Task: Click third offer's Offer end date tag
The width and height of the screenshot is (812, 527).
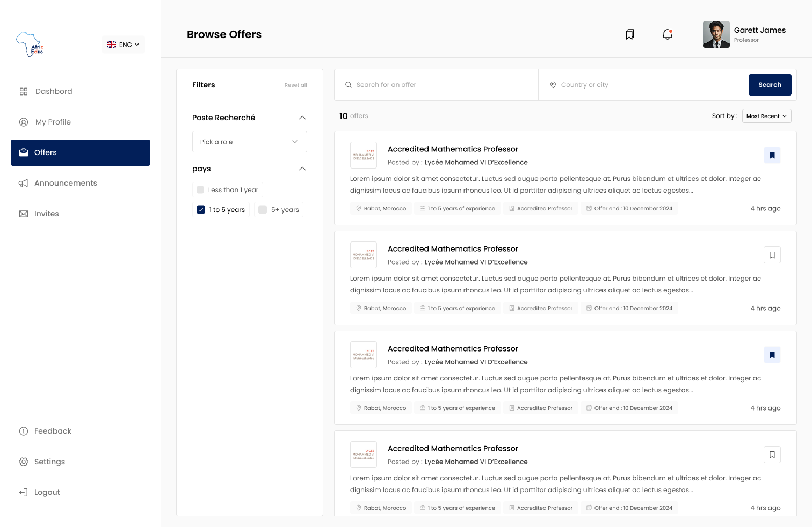Action: (629, 408)
